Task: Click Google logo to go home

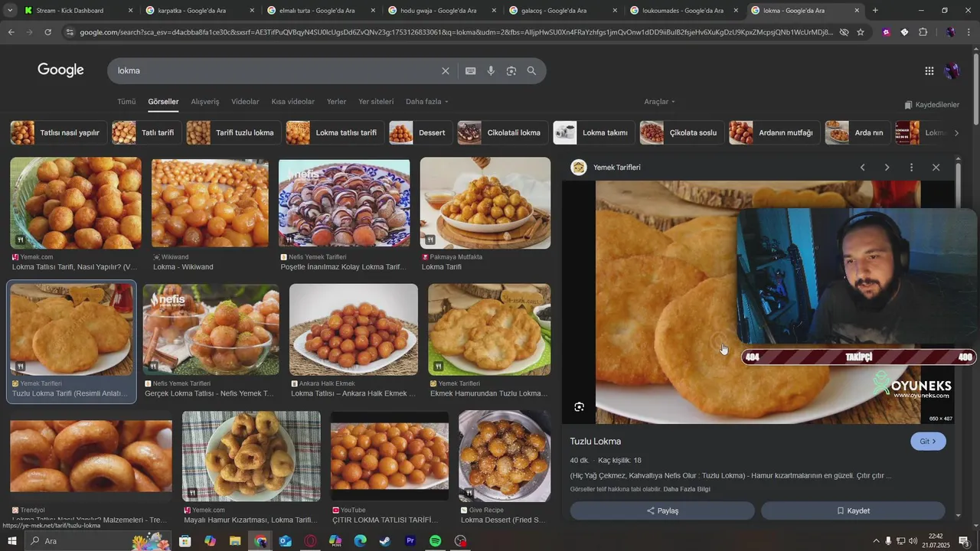Action: 60,70
